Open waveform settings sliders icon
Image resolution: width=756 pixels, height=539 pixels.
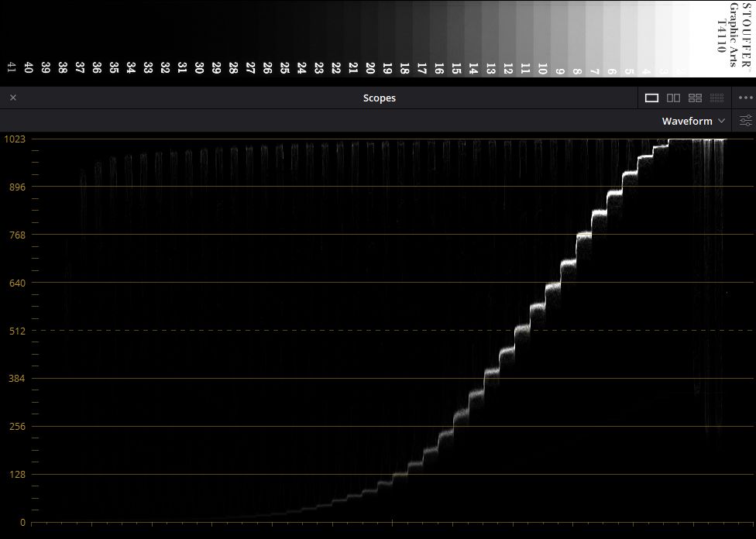745,121
